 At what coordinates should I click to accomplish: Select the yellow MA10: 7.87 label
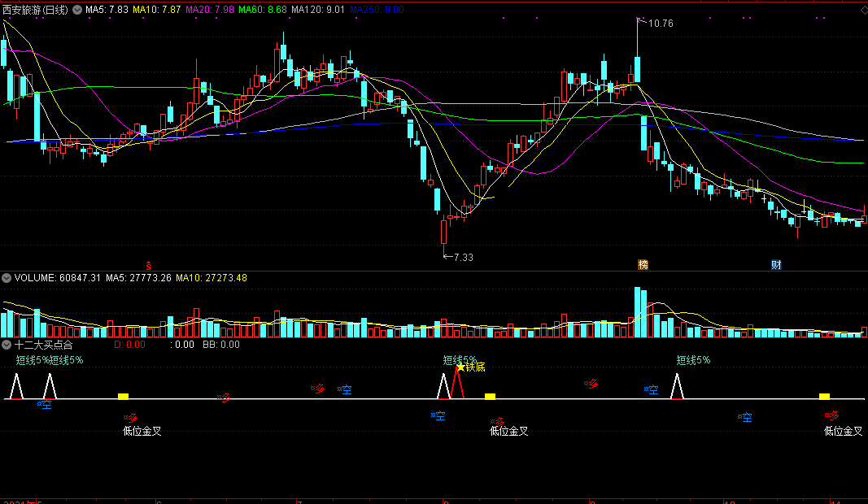point(157,10)
